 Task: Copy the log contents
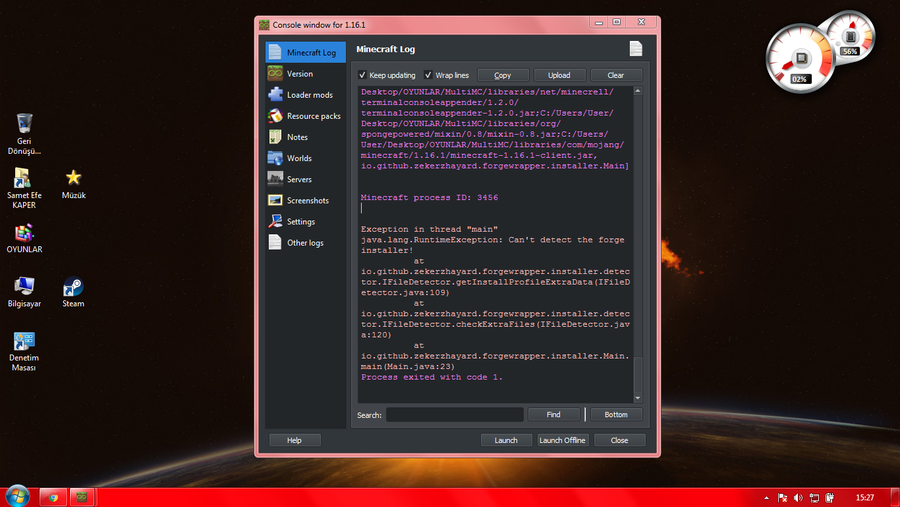click(503, 75)
